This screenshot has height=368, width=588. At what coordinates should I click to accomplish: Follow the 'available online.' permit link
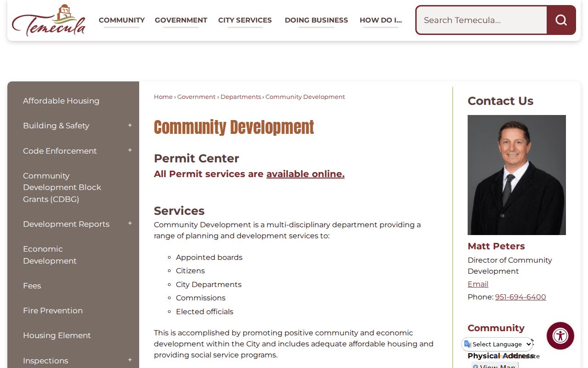click(x=305, y=174)
